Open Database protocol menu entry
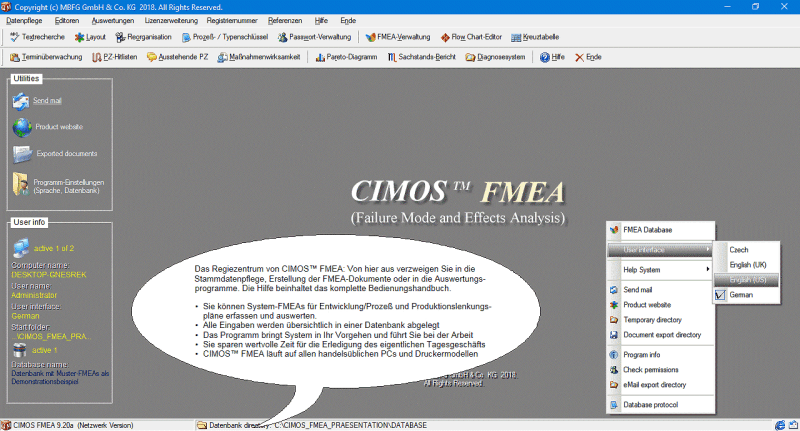The width and height of the screenshot is (800, 431). tap(661, 405)
